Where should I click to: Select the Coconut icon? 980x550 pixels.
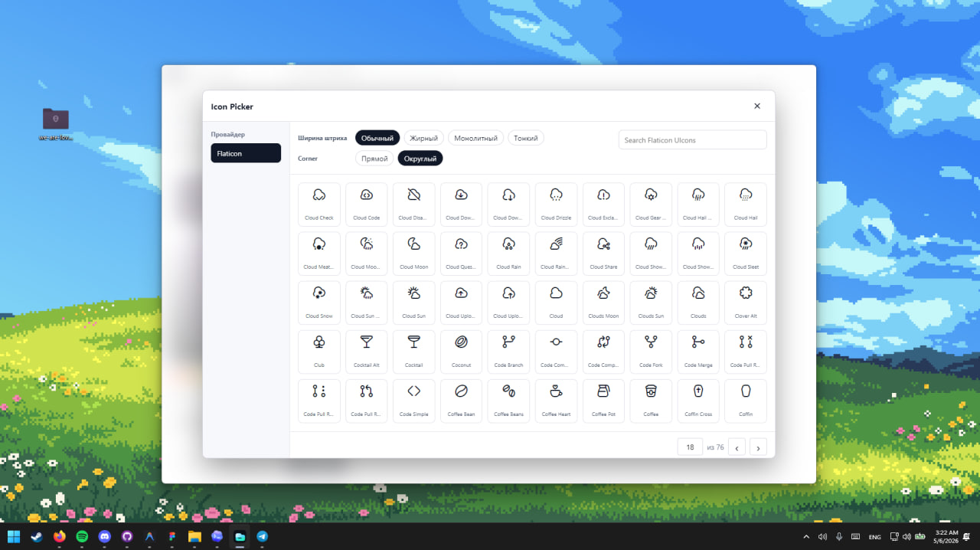(461, 351)
